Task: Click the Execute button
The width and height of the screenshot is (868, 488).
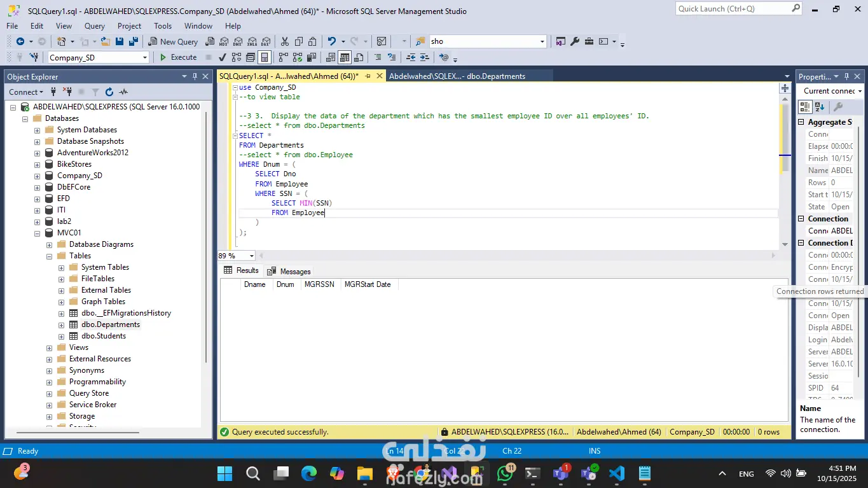Action: tap(178, 57)
